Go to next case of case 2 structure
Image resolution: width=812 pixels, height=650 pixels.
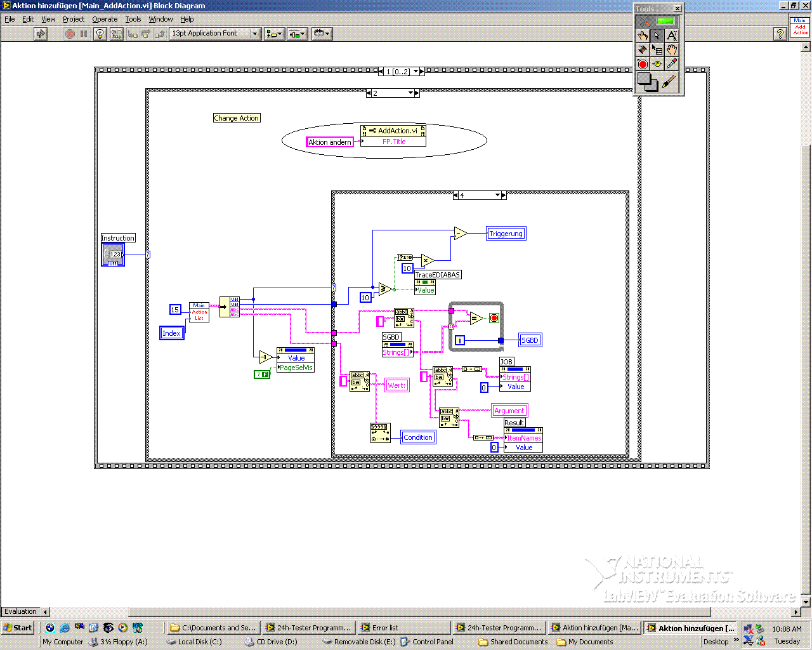click(x=417, y=93)
